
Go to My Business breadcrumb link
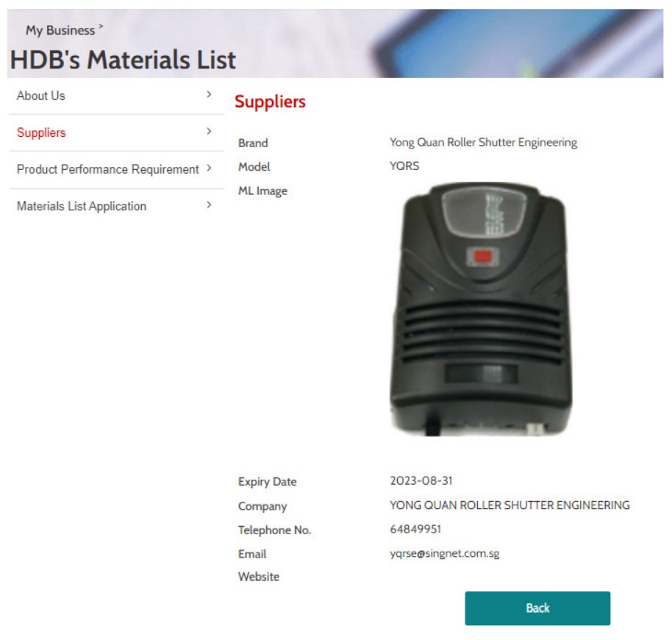(60, 30)
